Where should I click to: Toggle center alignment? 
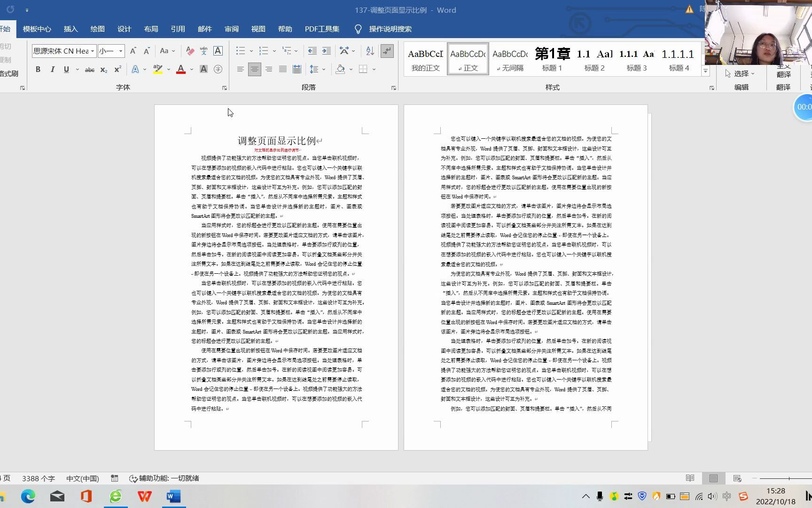pos(254,69)
